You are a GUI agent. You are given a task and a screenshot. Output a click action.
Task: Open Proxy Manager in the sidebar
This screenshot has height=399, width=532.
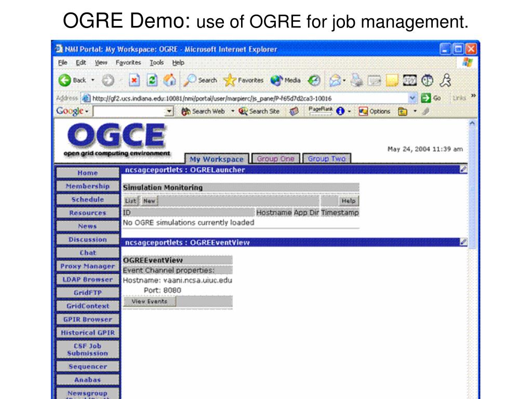tap(88, 266)
